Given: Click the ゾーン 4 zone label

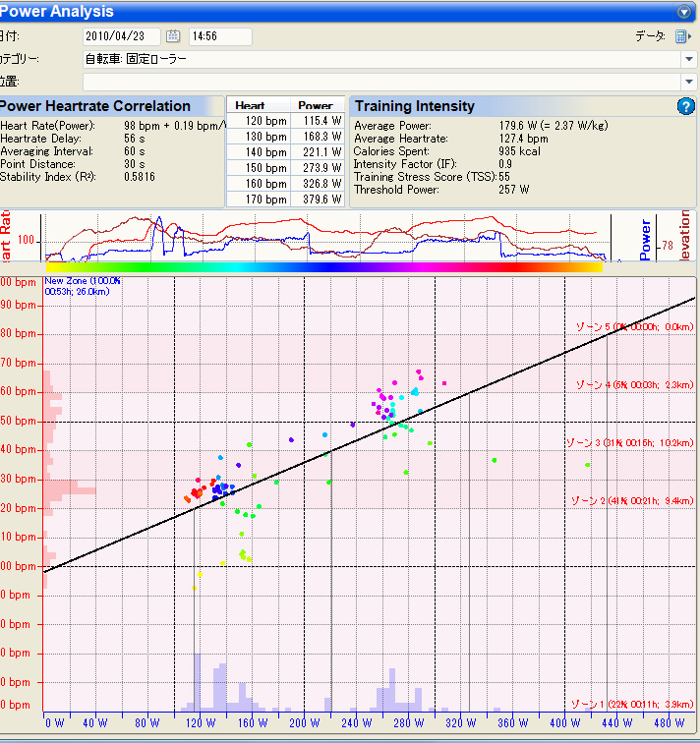Looking at the screenshot, I should tap(634, 385).
